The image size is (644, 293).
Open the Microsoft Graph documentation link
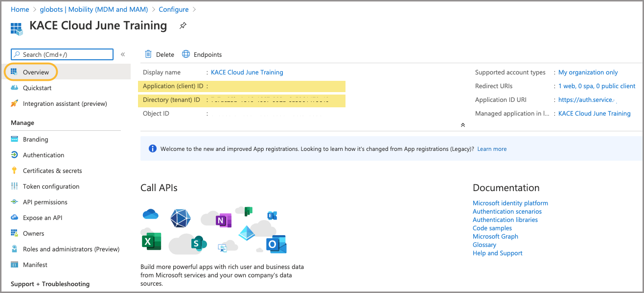pyautogui.click(x=495, y=236)
